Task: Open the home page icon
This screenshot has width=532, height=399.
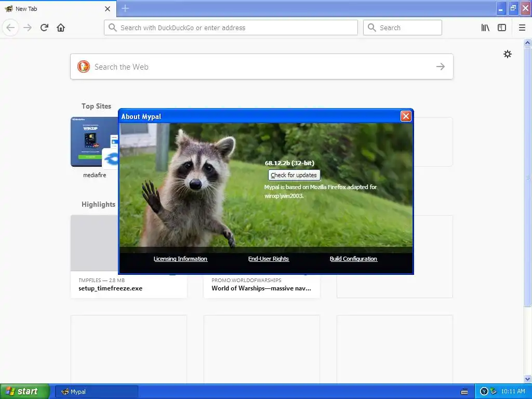Action: (x=61, y=28)
